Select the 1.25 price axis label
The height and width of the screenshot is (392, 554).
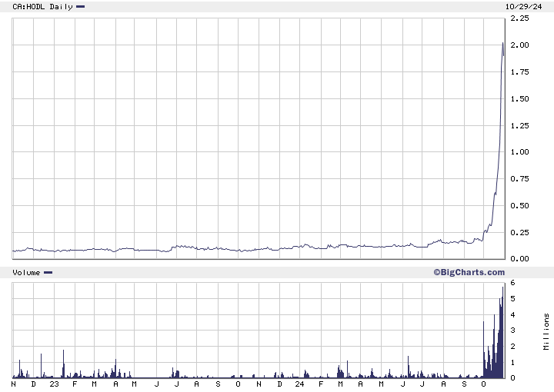coord(519,125)
